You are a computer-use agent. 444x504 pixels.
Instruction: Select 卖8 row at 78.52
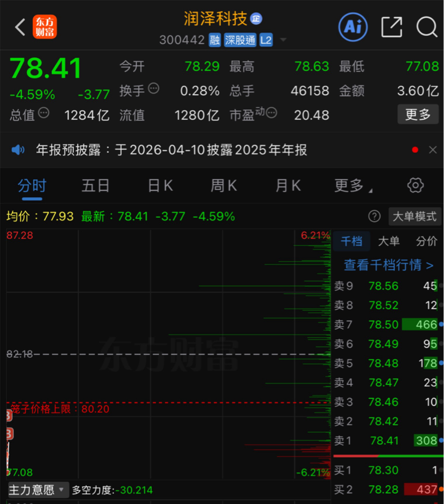click(388, 305)
